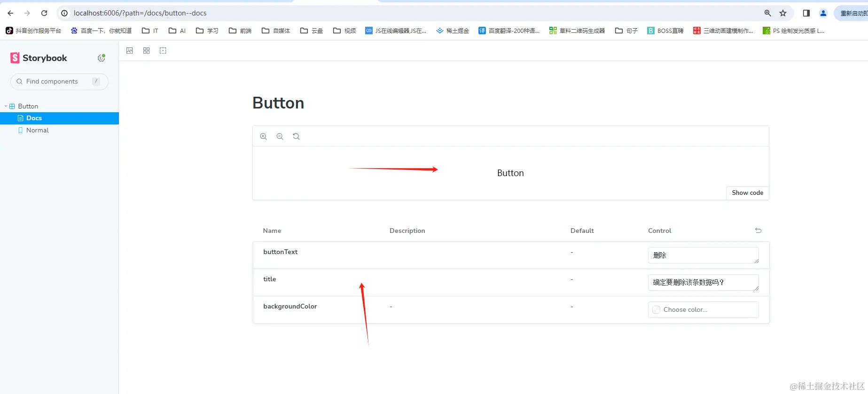This screenshot has height=394, width=868.
Task: Click the Default column header
Action: (582, 231)
